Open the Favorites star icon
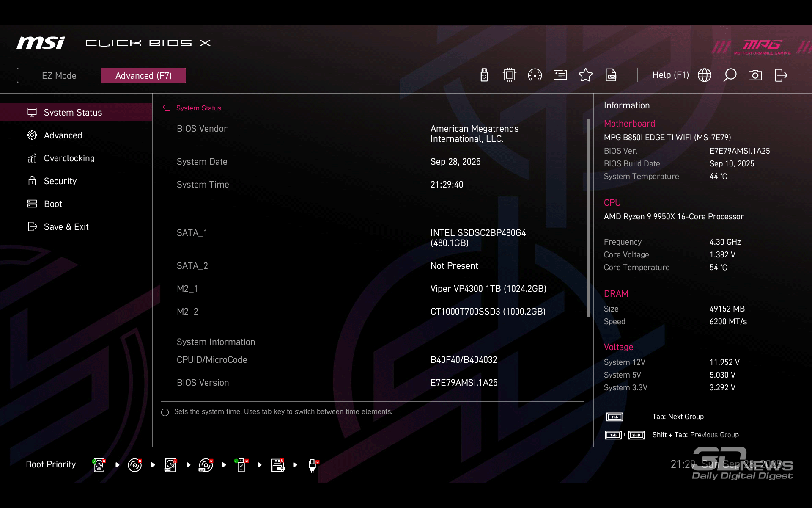The image size is (812, 508). 585,75
